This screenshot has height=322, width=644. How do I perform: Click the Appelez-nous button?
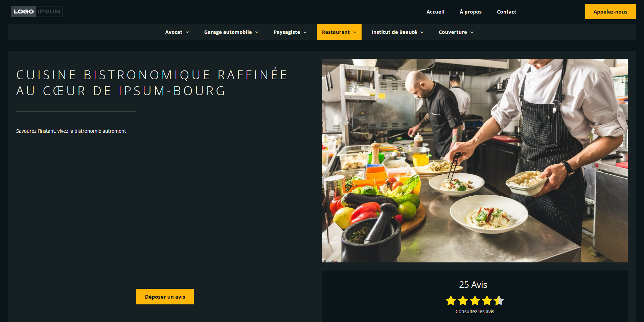pyautogui.click(x=611, y=12)
